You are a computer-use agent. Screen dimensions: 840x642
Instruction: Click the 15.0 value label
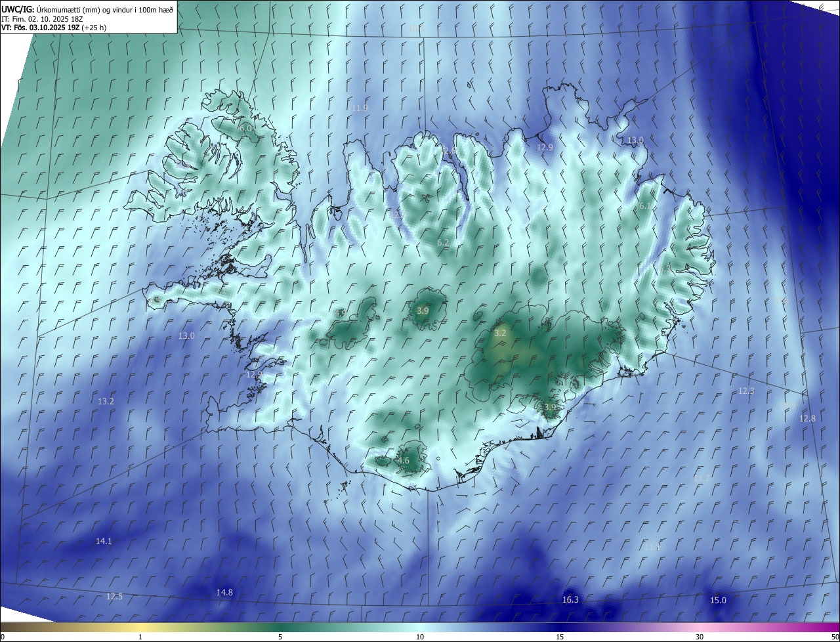718,601
